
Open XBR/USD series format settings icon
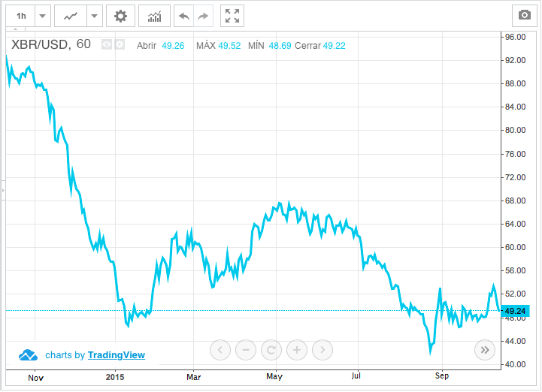tap(120, 45)
